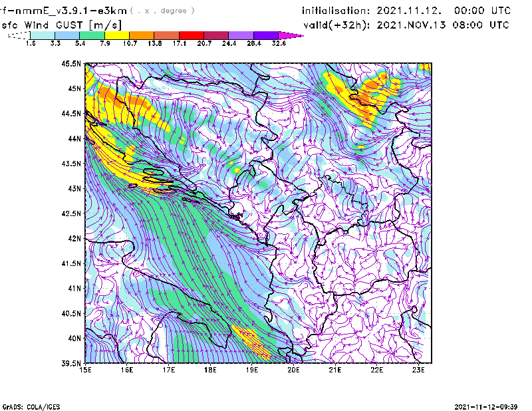
Task: Click the light blue 3.3–5.4 legend swatch
Action: [67, 35]
